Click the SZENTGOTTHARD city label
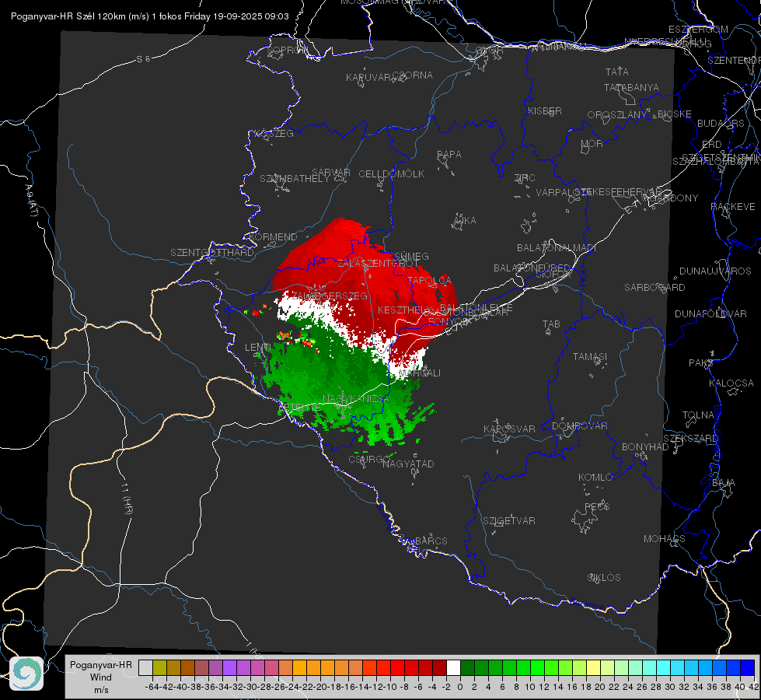The width and height of the screenshot is (761, 700). coord(212,253)
